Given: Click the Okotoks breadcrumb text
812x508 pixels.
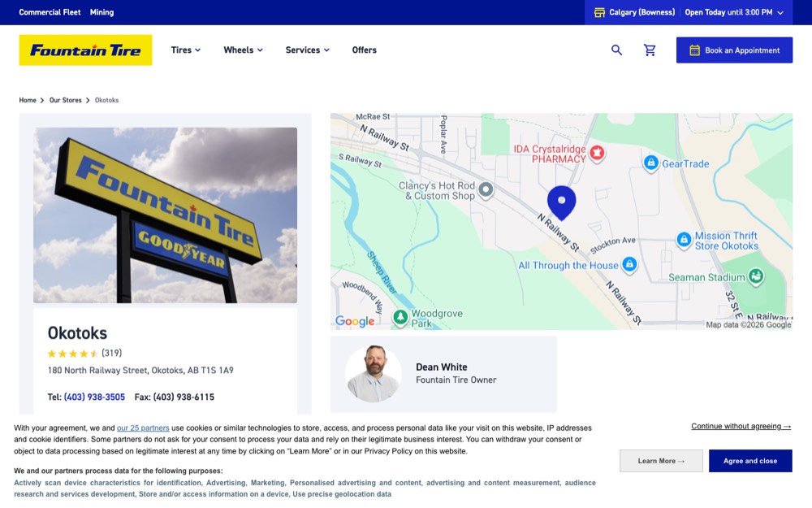Looking at the screenshot, I should pyautogui.click(x=106, y=100).
